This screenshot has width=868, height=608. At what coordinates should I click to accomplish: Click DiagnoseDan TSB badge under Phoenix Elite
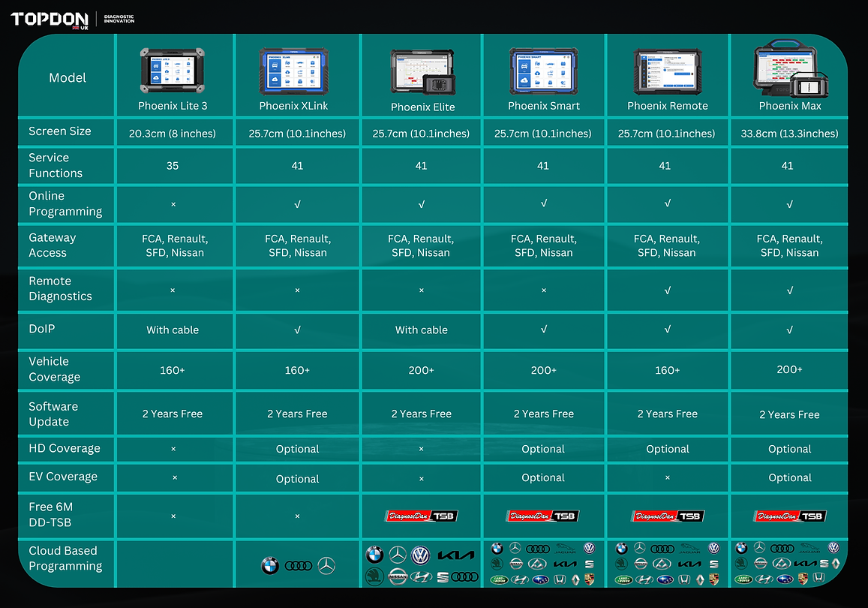tap(422, 516)
